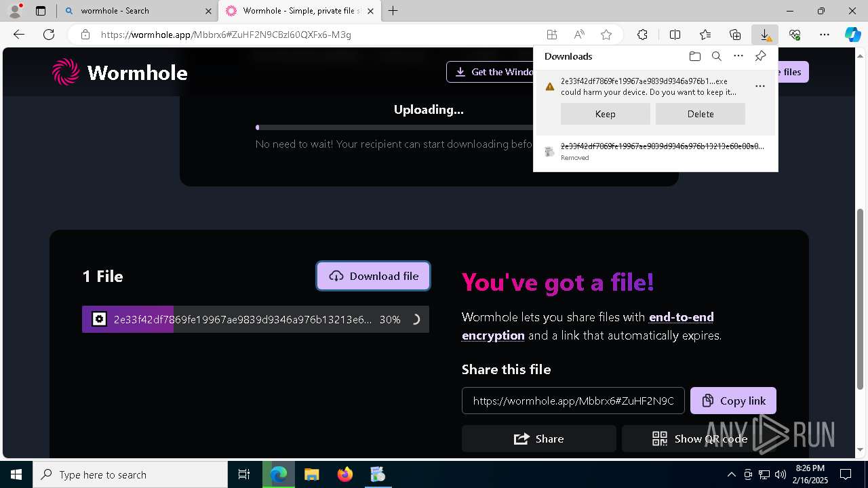Screen dimensions: 868x488
Task: Click the taskbar search box
Action: 130,474
